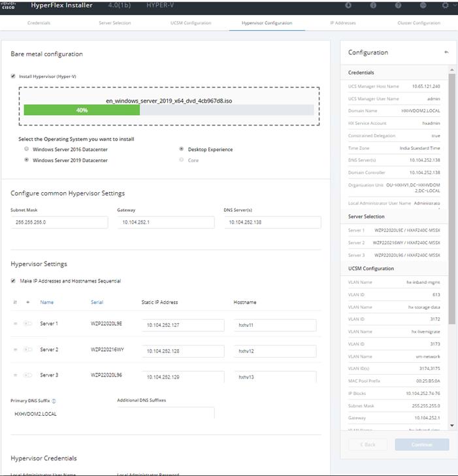Click the ISO upload progress bar
458x476 pixels.
coord(169,110)
